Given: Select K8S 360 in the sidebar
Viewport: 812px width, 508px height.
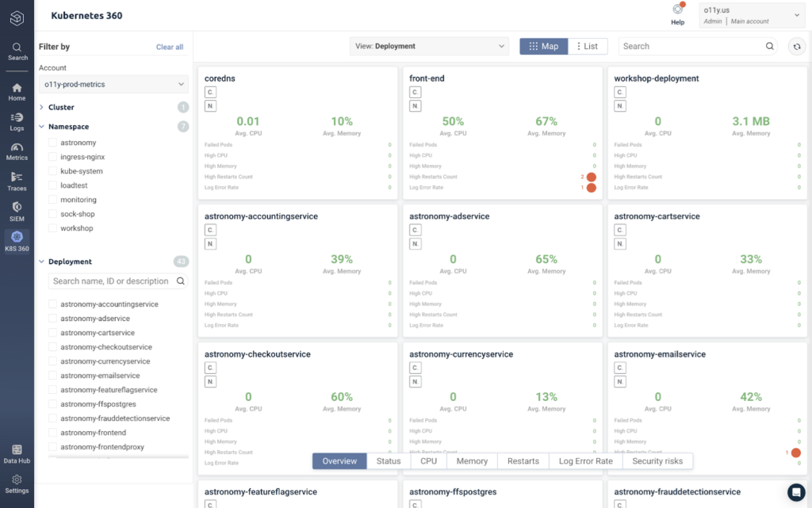Looking at the screenshot, I should pos(17,242).
